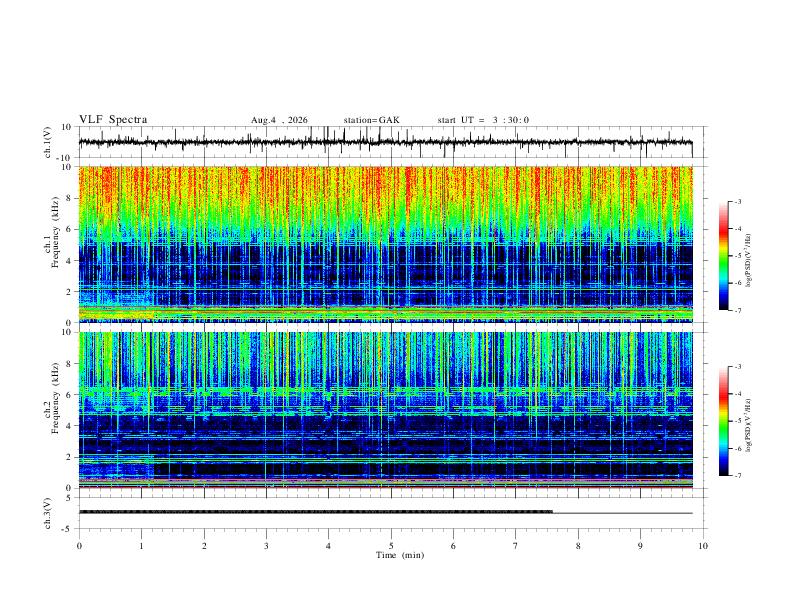The height and width of the screenshot is (612, 792).
Task: Click the 5 minute tick label
Action: point(391,546)
